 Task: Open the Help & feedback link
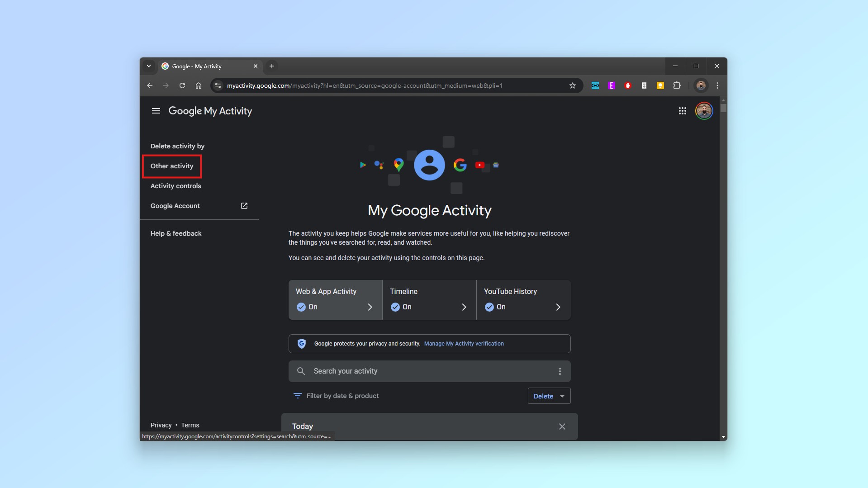[176, 233]
